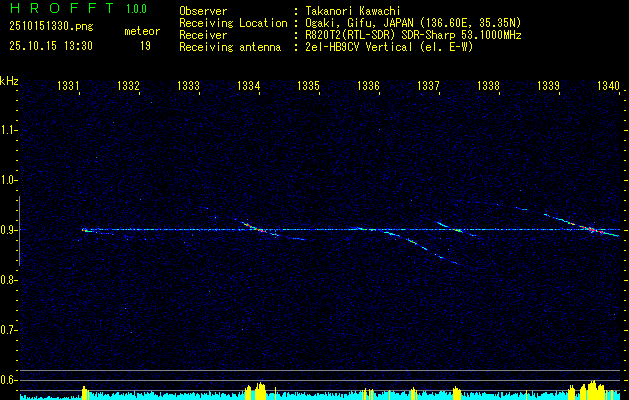This screenshot has width=629, height=400.
Task: Click the meteor label
Action: coord(142,31)
